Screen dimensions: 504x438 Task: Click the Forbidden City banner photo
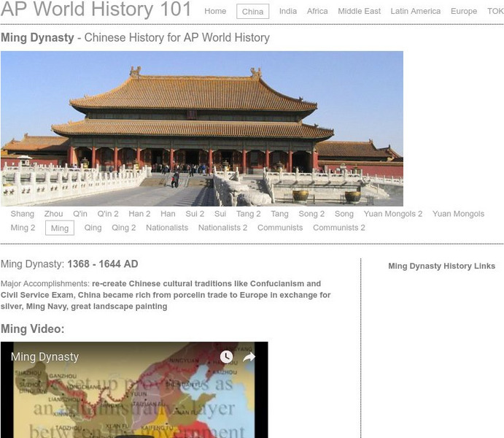202,128
